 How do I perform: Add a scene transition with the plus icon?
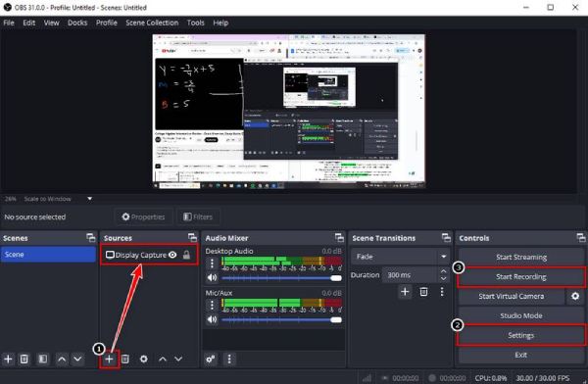click(x=405, y=292)
